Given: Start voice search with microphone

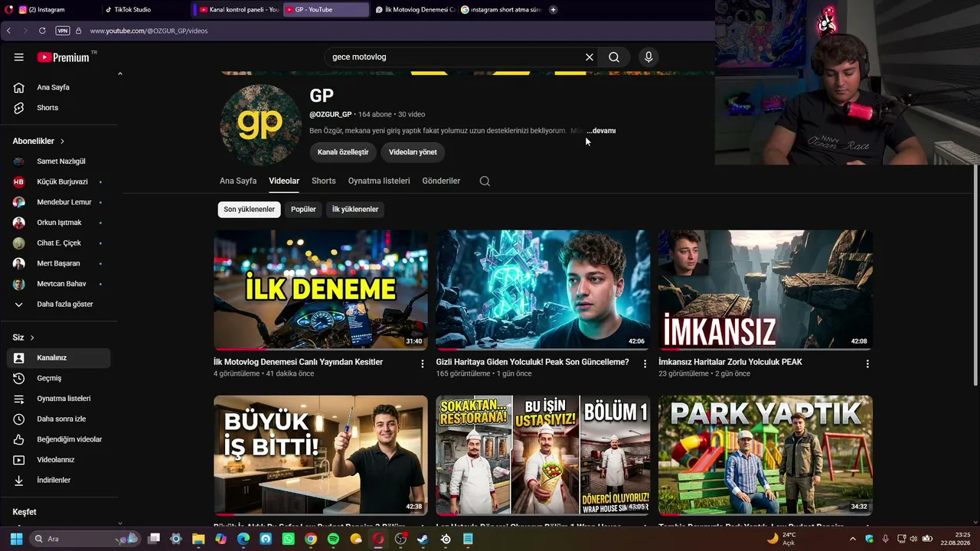Looking at the screenshot, I should point(648,57).
